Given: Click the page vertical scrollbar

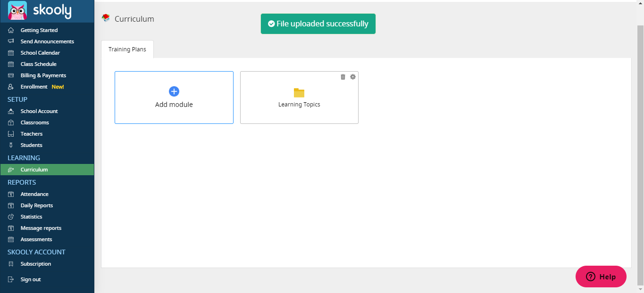Looking at the screenshot, I should click(640, 155).
